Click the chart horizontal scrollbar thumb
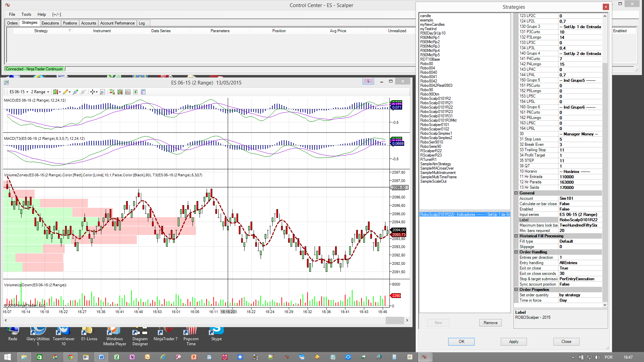 click(394, 320)
